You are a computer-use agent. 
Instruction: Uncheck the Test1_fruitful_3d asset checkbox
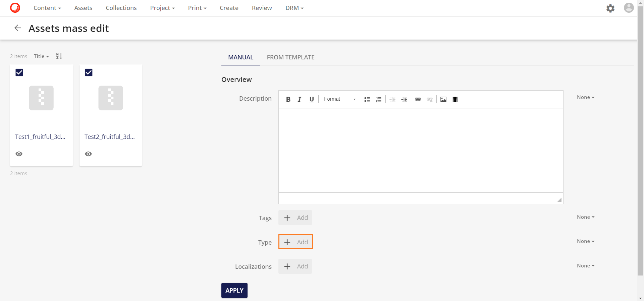coord(19,72)
